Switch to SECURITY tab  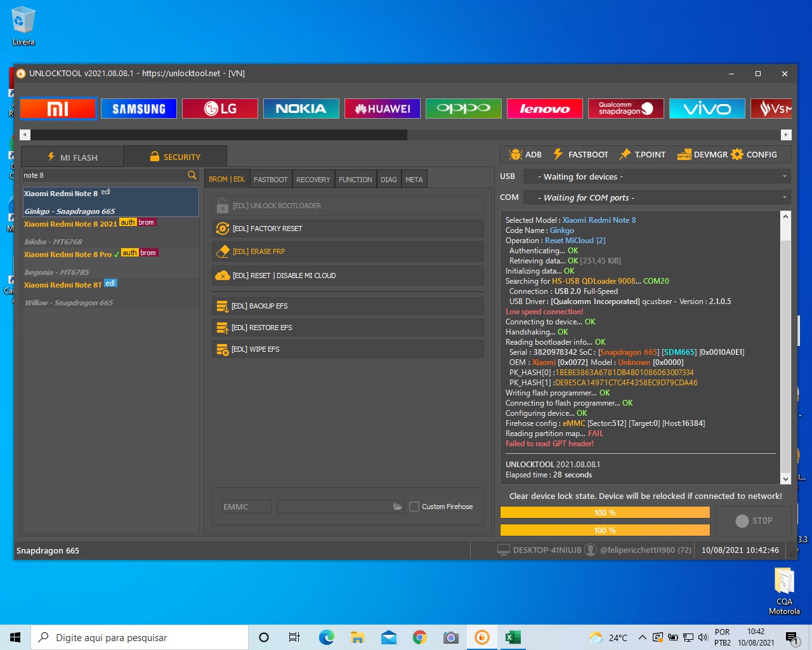tap(175, 156)
